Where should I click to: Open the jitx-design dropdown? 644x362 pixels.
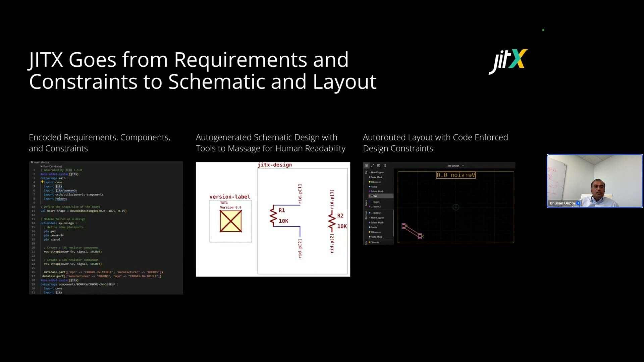coord(455,165)
